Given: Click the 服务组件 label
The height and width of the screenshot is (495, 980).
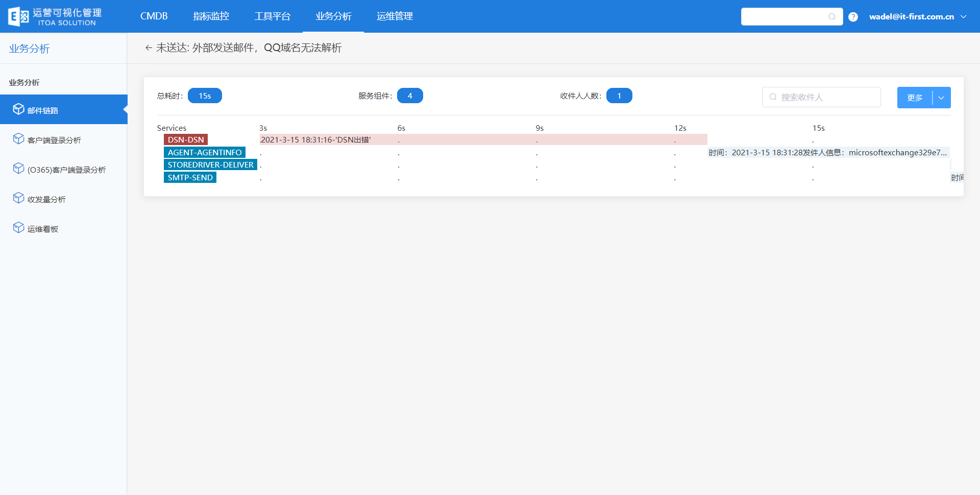Looking at the screenshot, I should (x=375, y=96).
